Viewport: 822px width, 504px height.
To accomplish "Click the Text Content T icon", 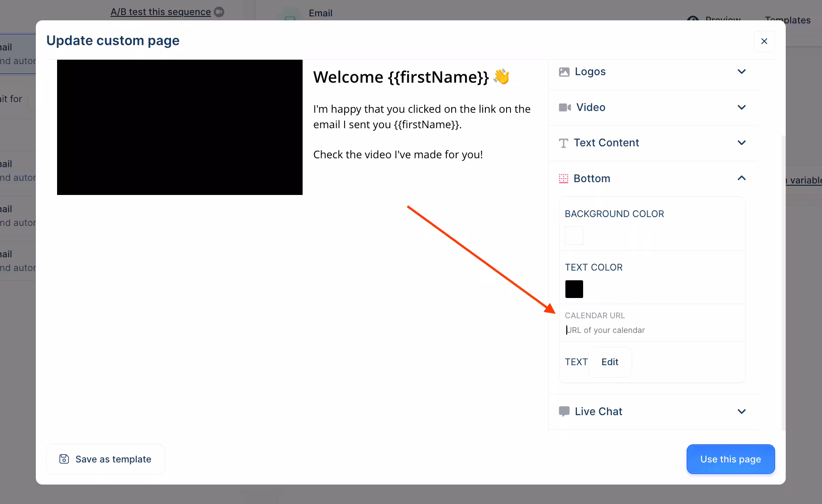I will point(564,143).
